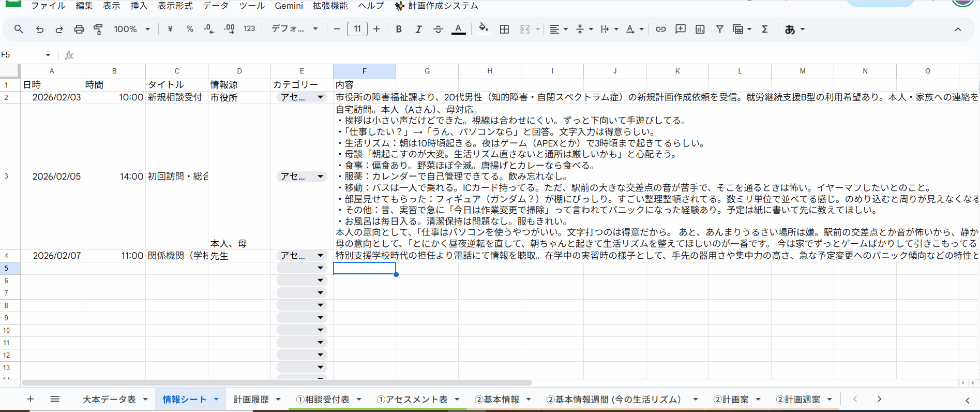980x412 pixels.
Task: Select column F header
Action: tap(365, 71)
